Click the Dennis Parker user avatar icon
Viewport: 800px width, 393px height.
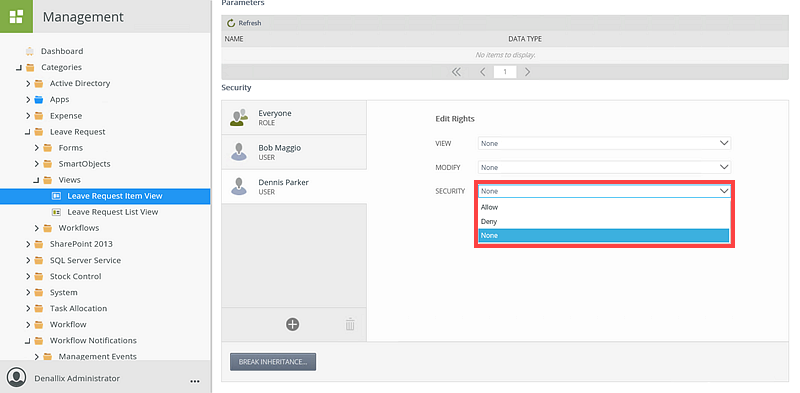(x=239, y=186)
